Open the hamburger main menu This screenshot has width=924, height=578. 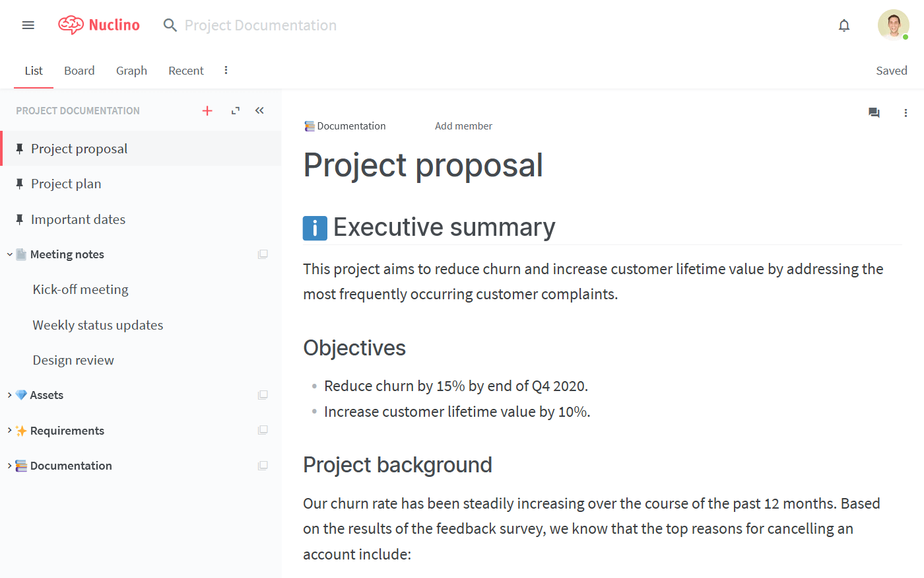(28, 25)
